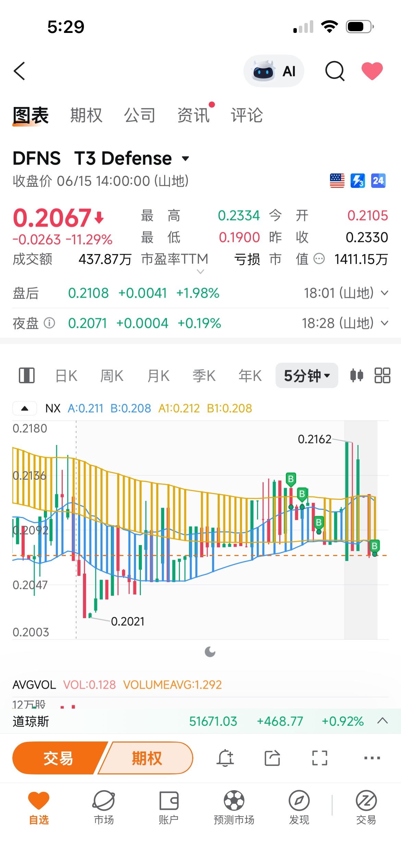Toggle the favorite heart at top
The width and height of the screenshot is (401, 868).
pos(372,71)
